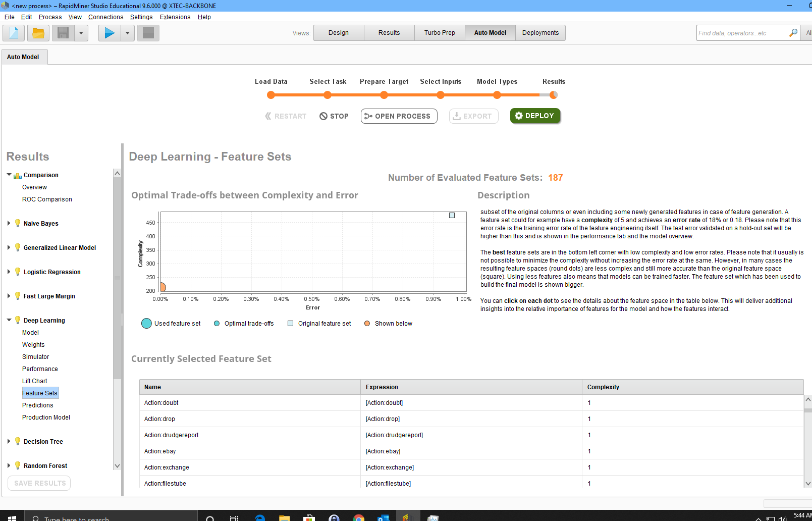The image size is (812, 521).
Task: Open Deep Learning Weights item
Action: coord(33,345)
